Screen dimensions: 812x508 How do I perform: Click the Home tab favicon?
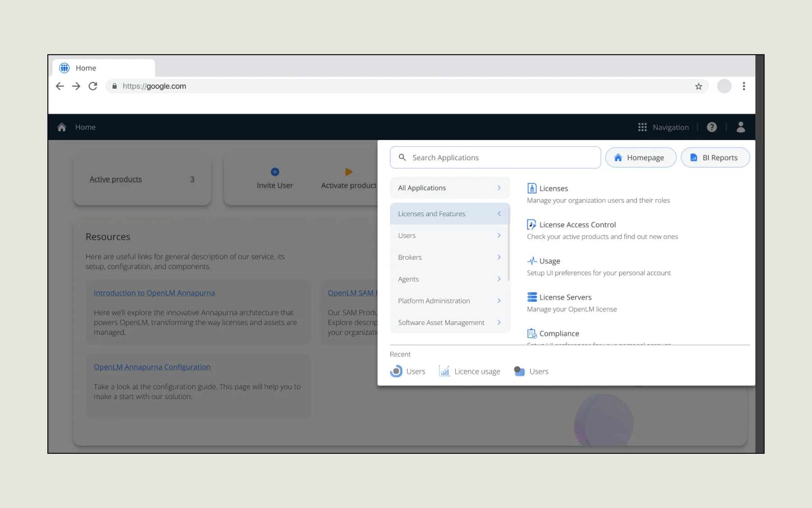click(x=65, y=68)
